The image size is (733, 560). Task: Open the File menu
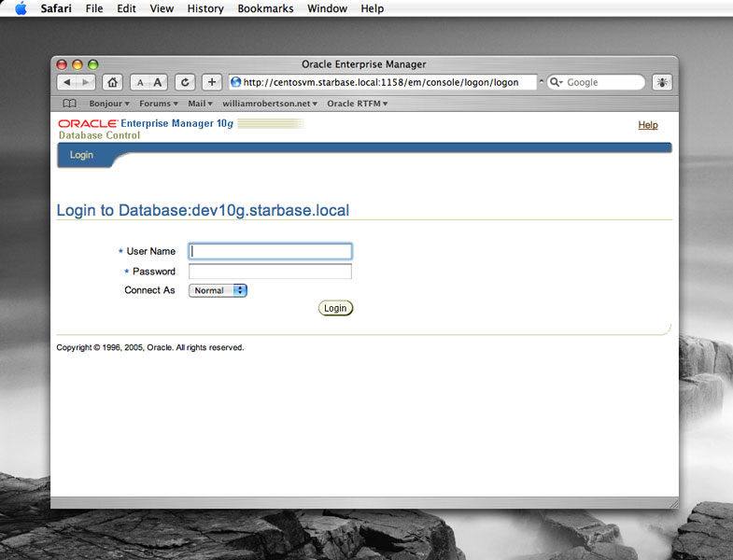(x=94, y=8)
